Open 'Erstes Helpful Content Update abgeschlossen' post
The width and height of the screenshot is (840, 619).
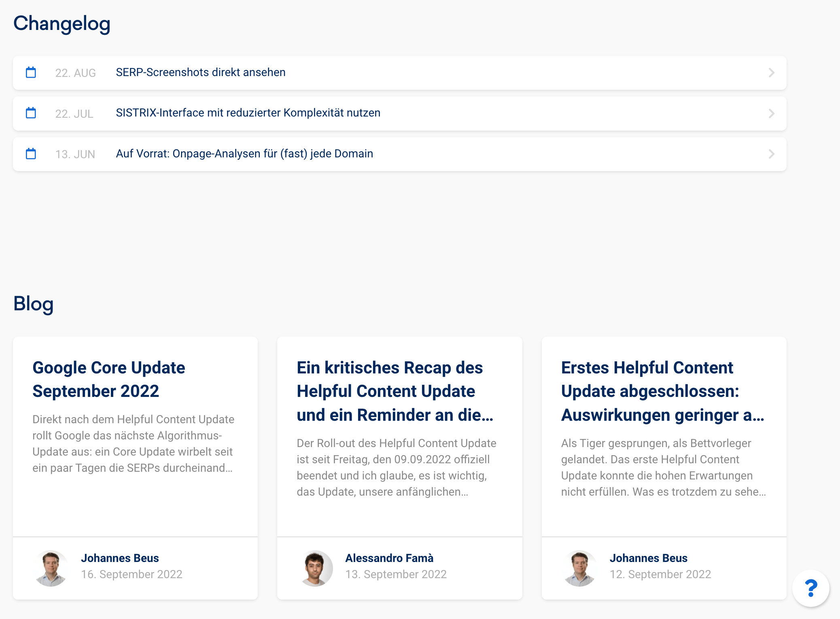point(662,391)
